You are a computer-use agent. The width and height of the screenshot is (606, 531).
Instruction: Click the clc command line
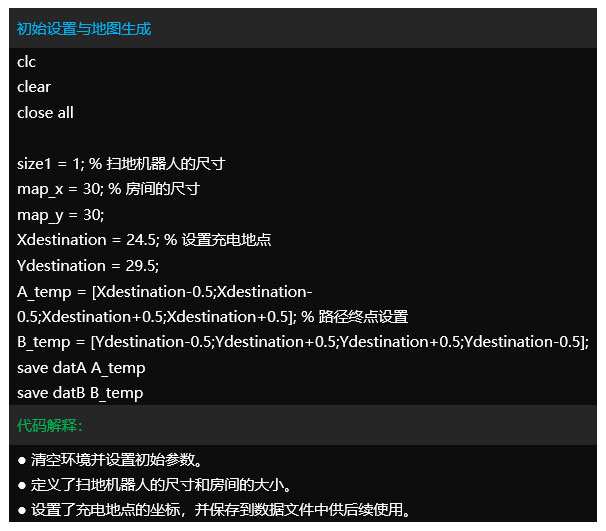pyautogui.click(x=27, y=62)
